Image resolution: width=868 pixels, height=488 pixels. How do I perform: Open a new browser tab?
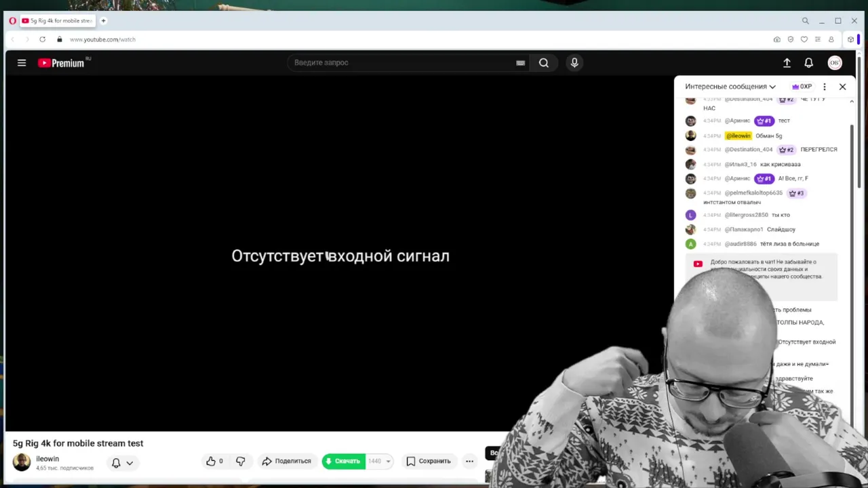104,21
